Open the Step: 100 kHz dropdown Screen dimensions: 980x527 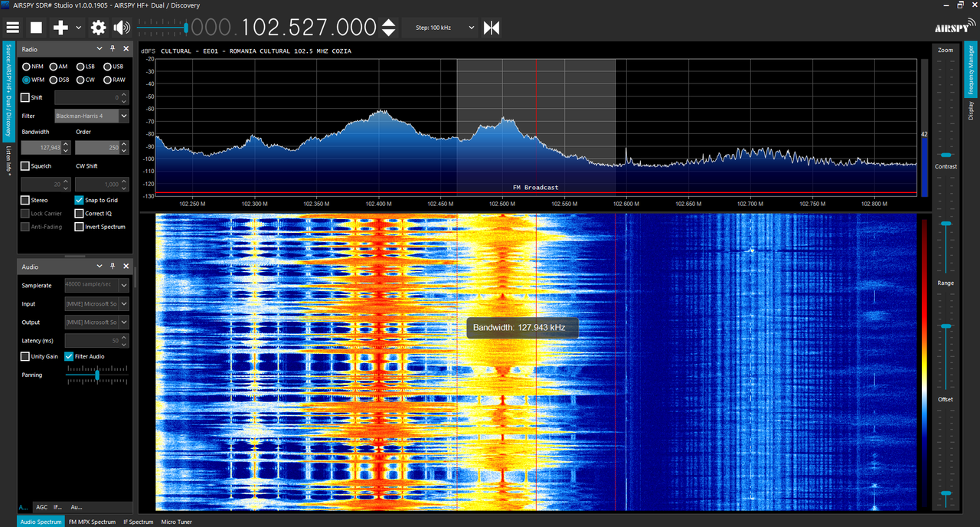pos(439,28)
